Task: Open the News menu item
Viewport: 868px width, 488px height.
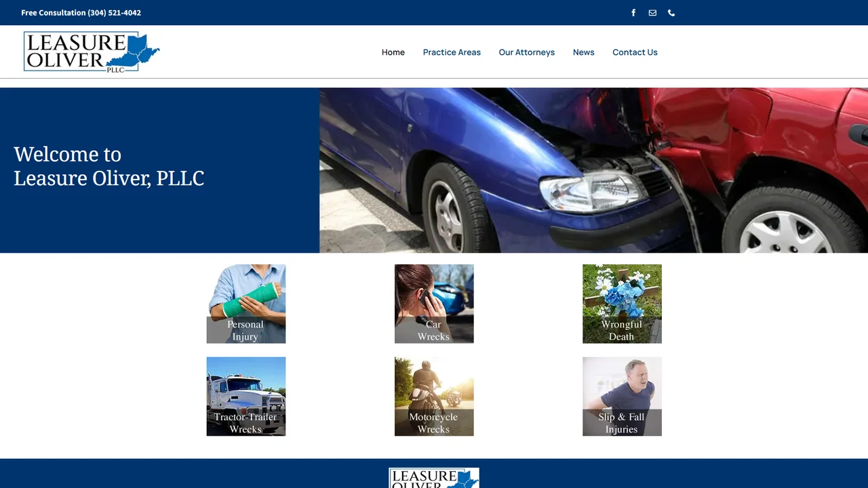Action: coord(583,52)
